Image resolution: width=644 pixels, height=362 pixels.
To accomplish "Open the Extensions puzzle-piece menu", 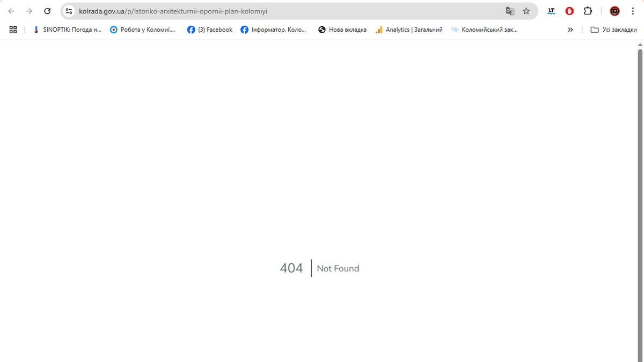I will click(588, 11).
